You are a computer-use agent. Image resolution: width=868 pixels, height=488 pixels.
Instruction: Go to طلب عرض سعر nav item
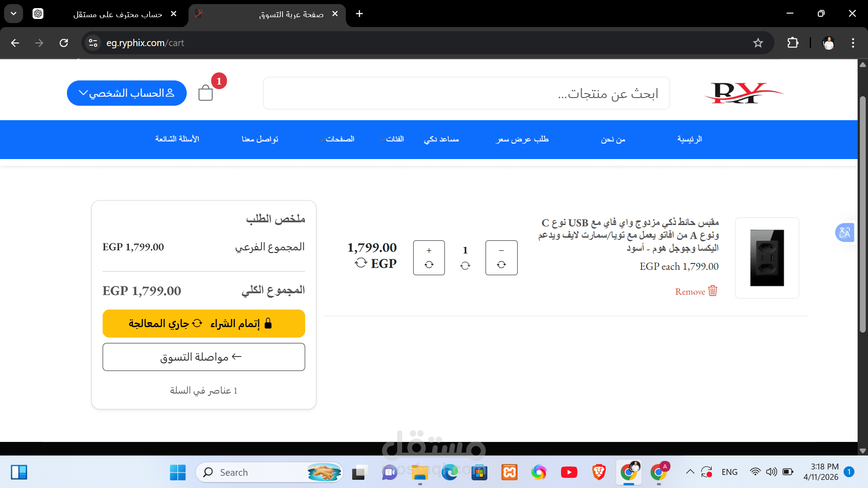[522, 139]
